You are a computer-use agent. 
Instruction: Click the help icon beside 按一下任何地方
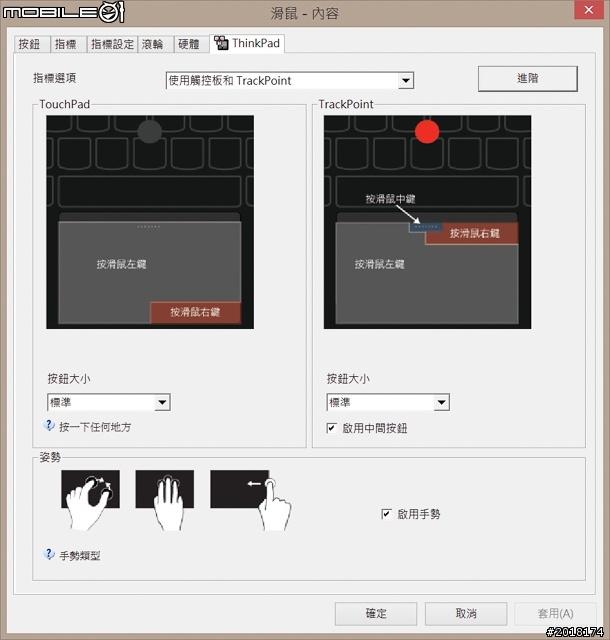click(49, 426)
